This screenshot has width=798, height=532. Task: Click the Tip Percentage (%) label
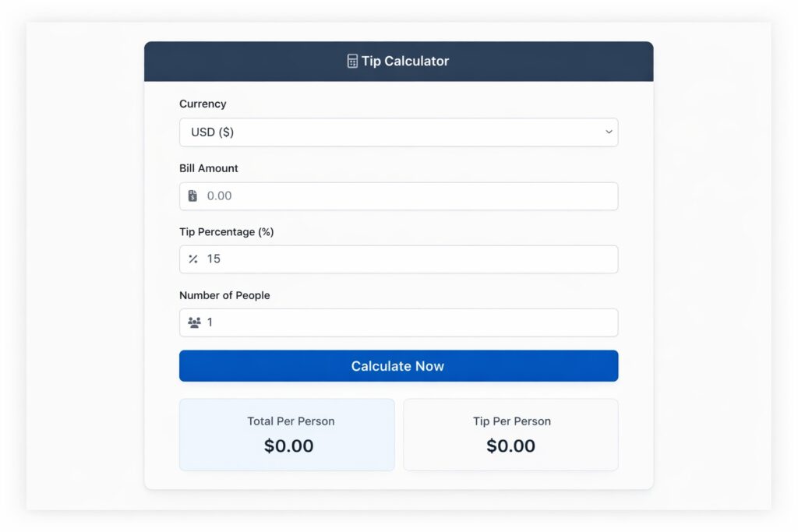click(x=226, y=231)
